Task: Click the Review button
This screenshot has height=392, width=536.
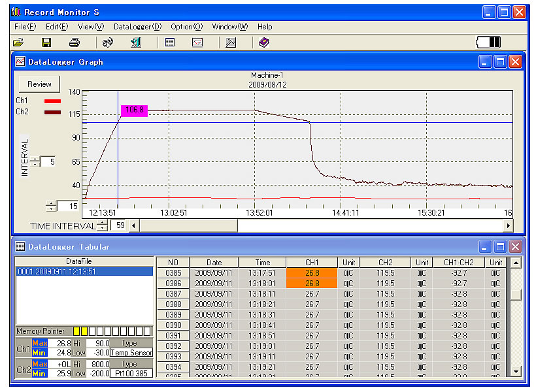Action: [39, 84]
